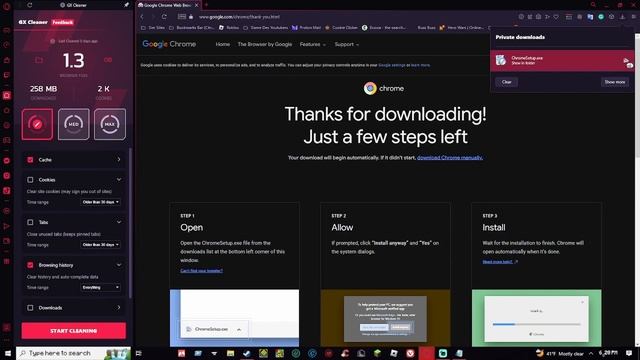Pin the GX Cleaner sidebar panel
Screen dimensions: 640x360
click(126, 5)
